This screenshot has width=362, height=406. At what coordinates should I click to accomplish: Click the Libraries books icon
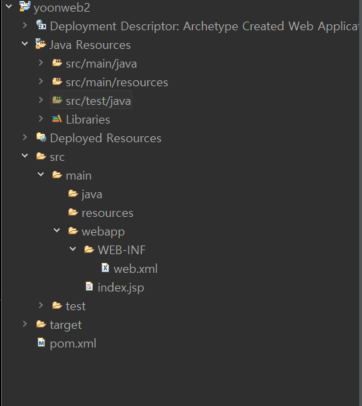[57, 119]
